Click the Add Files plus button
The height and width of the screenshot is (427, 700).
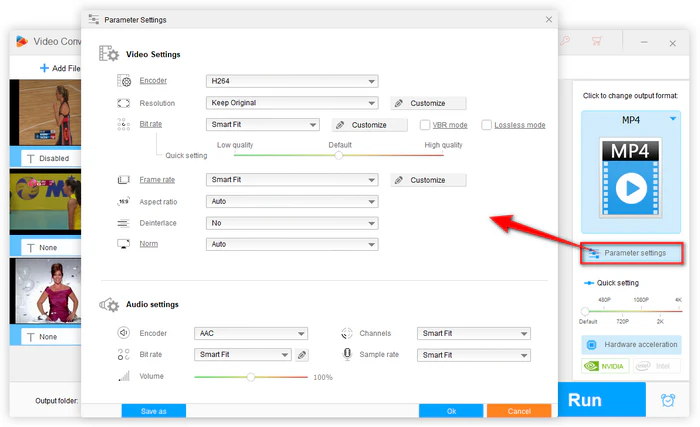pyautogui.click(x=60, y=68)
